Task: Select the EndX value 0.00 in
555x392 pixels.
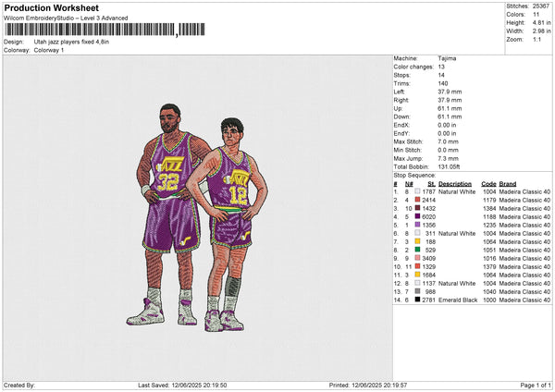Action: [447, 125]
